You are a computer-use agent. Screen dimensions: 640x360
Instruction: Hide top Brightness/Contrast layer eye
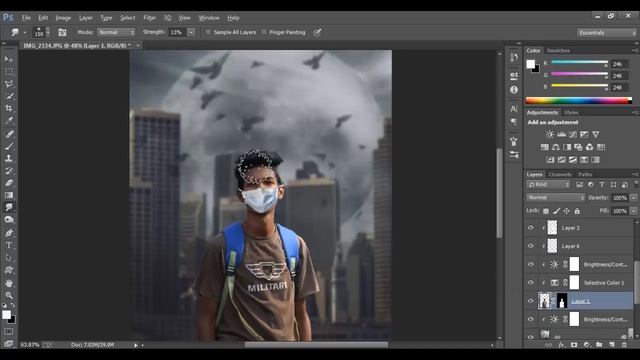point(531,264)
